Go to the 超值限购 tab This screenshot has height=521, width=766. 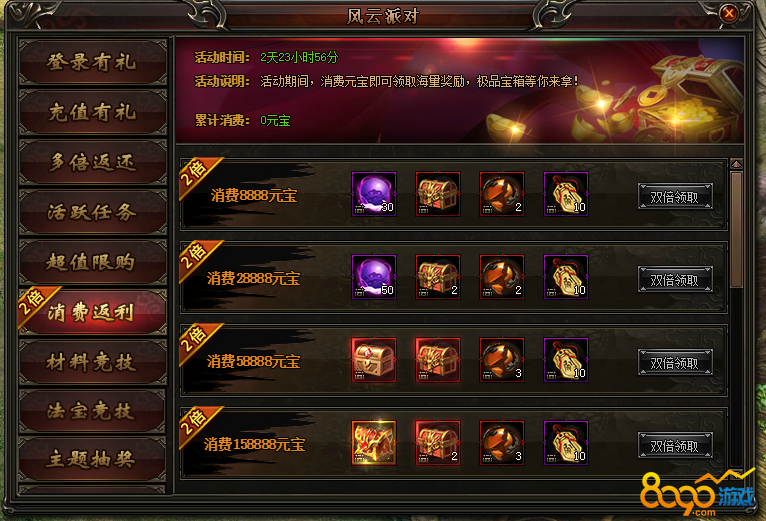pos(92,262)
